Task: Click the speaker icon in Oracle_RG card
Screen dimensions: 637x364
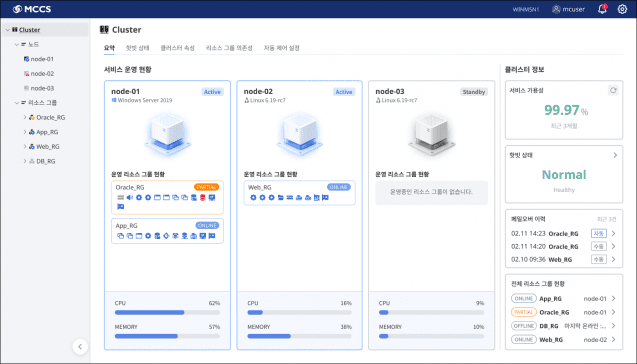Action: [x=130, y=198]
